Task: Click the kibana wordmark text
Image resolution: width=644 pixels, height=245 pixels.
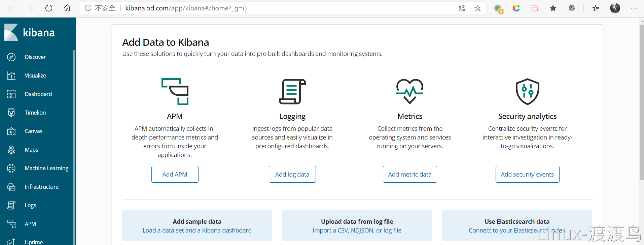Action: [39, 32]
